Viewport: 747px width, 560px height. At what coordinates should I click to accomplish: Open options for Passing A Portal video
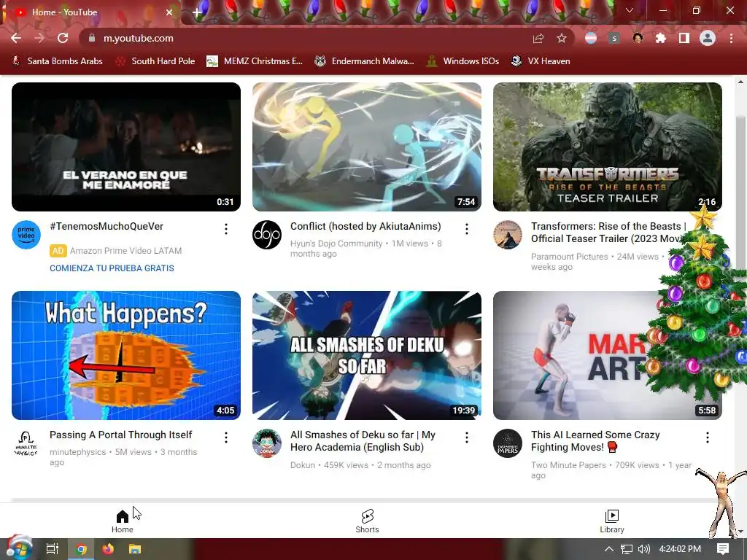(x=226, y=437)
